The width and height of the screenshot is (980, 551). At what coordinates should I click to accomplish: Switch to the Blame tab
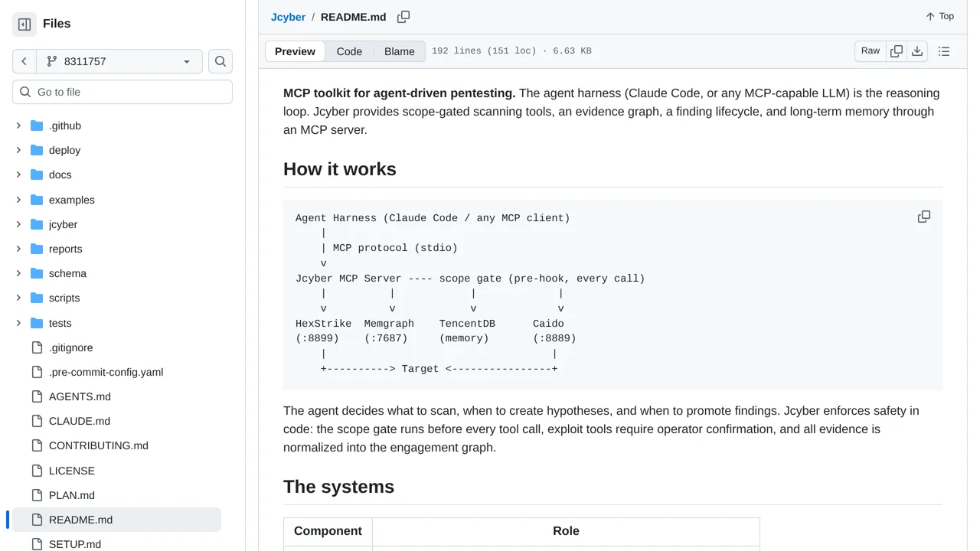tap(400, 51)
